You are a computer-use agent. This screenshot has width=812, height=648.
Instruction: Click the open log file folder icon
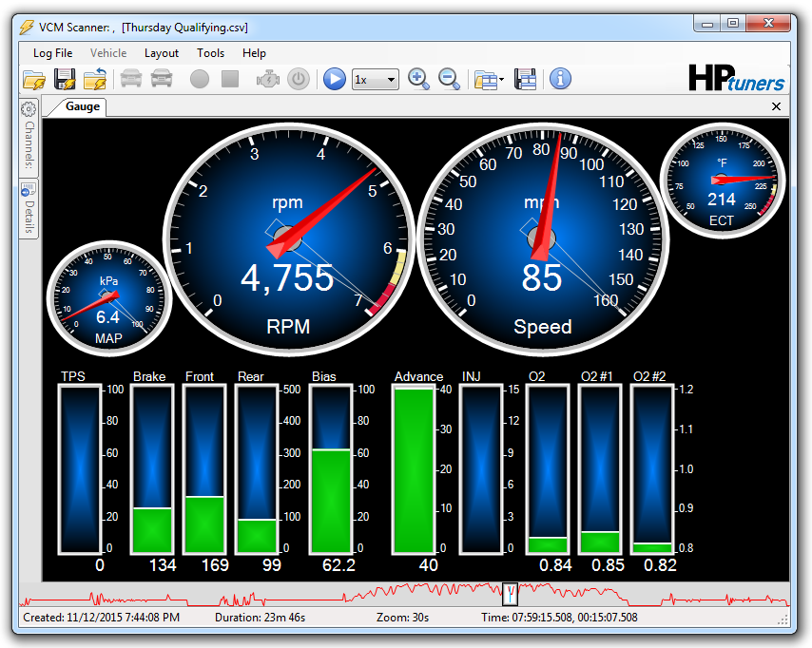tap(34, 79)
